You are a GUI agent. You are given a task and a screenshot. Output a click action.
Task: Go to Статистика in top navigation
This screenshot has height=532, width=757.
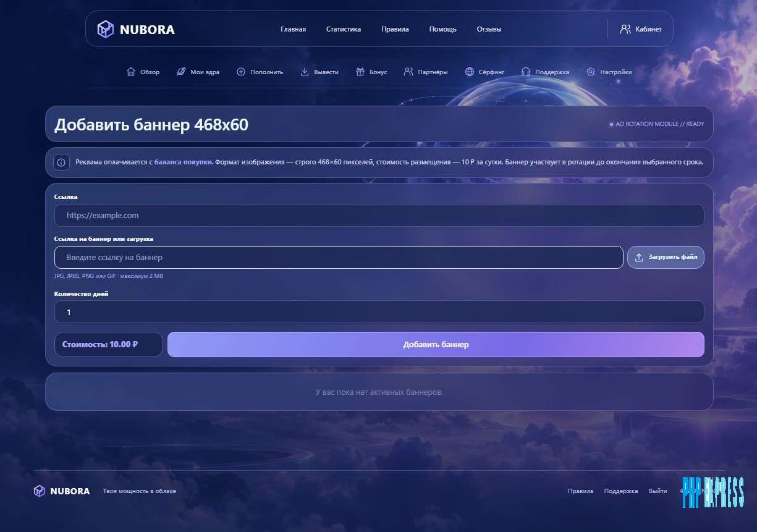tap(344, 29)
